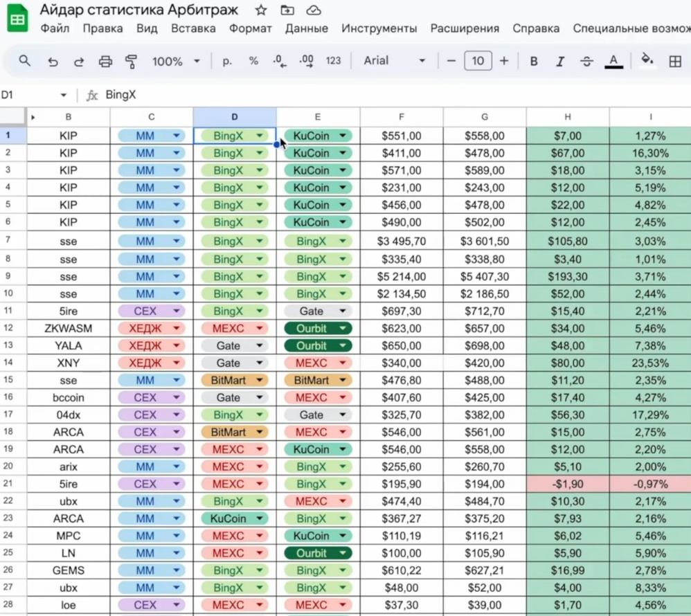Select cell showing -0,97%
The width and height of the screenshot is (691, 616).
(650, 484)
